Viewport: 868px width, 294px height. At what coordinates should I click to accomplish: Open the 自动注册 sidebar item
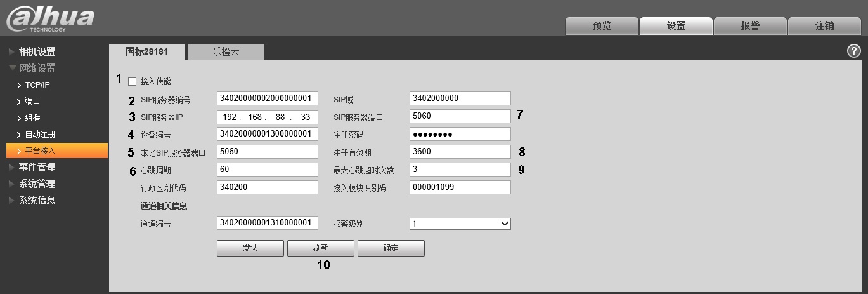pyautogui.click(x=40, y=134)
